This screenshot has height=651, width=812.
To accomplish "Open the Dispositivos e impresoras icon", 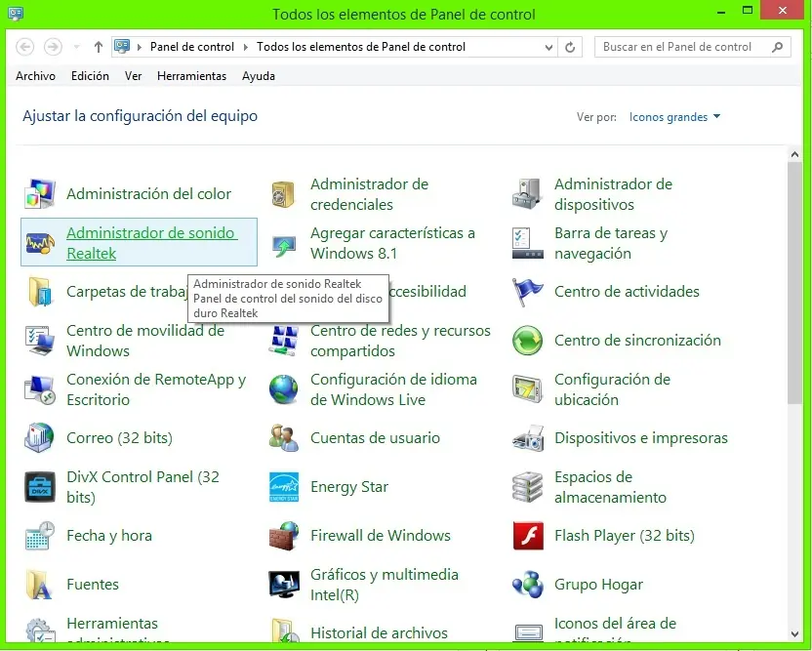I will coord(527,437).
